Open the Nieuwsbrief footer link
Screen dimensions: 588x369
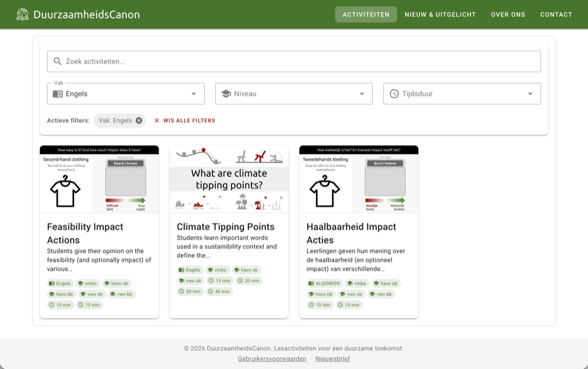click(333, 358)
